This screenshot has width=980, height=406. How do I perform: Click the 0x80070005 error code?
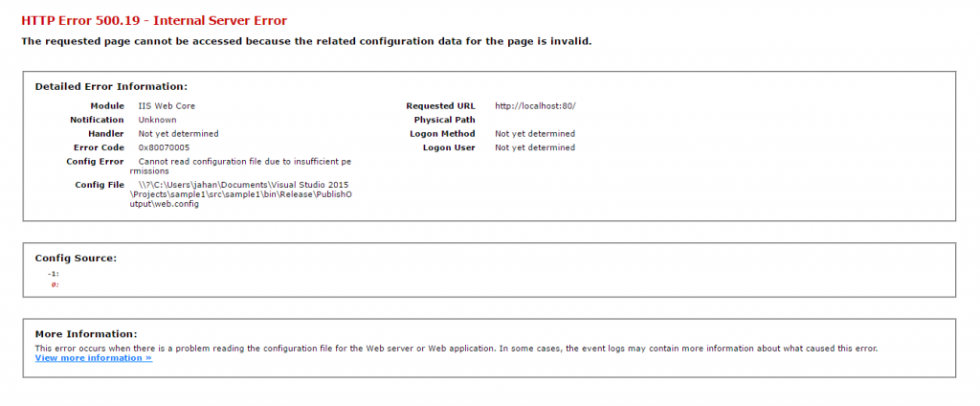[165, 148]
